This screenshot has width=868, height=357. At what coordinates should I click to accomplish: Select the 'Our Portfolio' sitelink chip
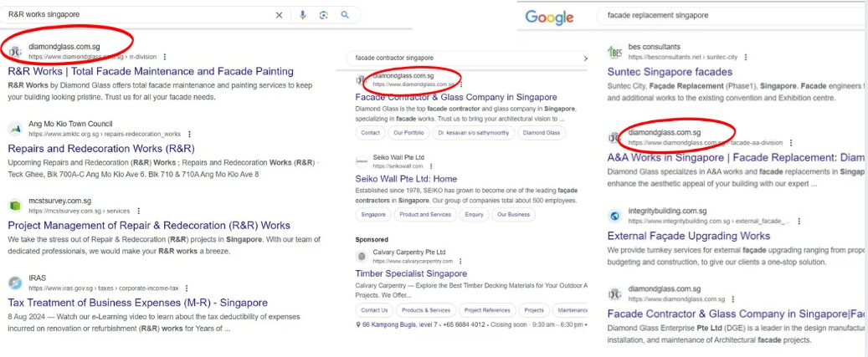click(x=408, y=133)
